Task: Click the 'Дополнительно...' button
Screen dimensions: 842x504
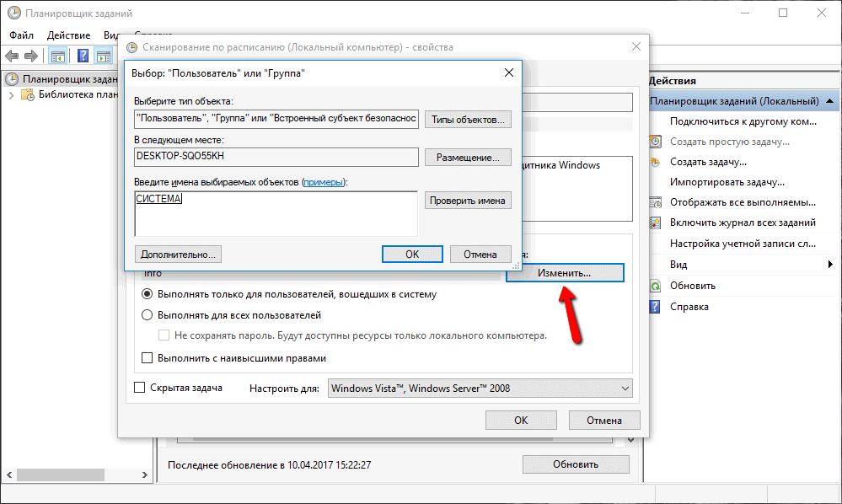Action: coord(178,255)
